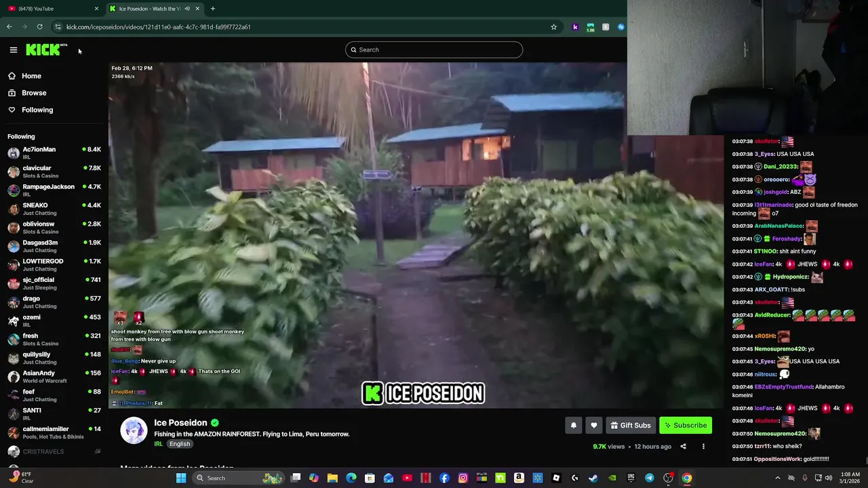Viewport: 868px width, 488px height.
Task: Open Netflix from the taskbar
Action: pos(426,478)
